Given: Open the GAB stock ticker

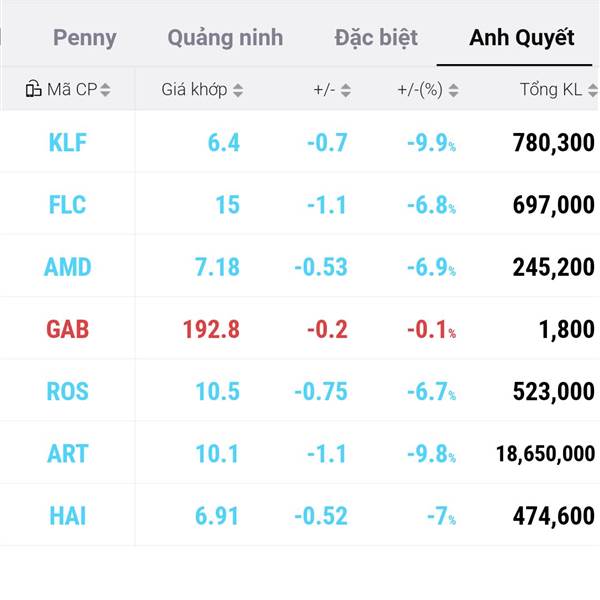Looking at the screenshot, I should coord(68,329).
